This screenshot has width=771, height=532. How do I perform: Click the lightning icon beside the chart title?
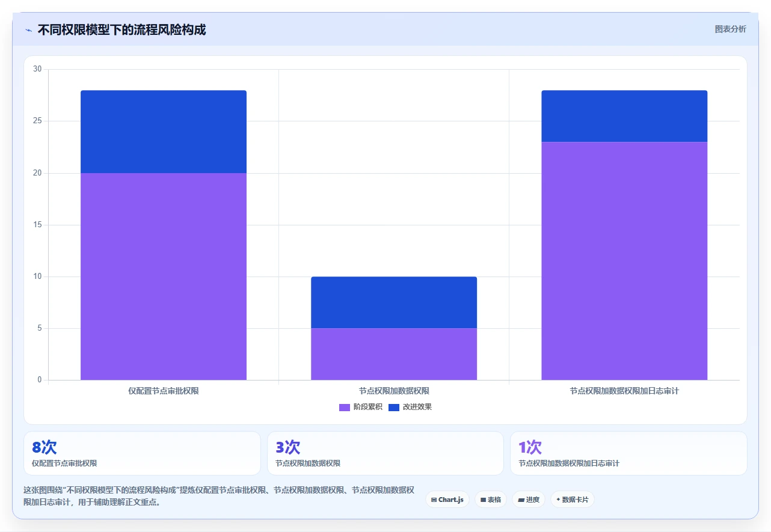point(28,30)
